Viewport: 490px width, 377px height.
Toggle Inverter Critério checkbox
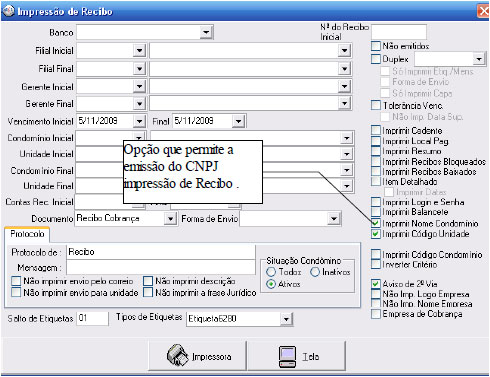click(x=376, y=264)
